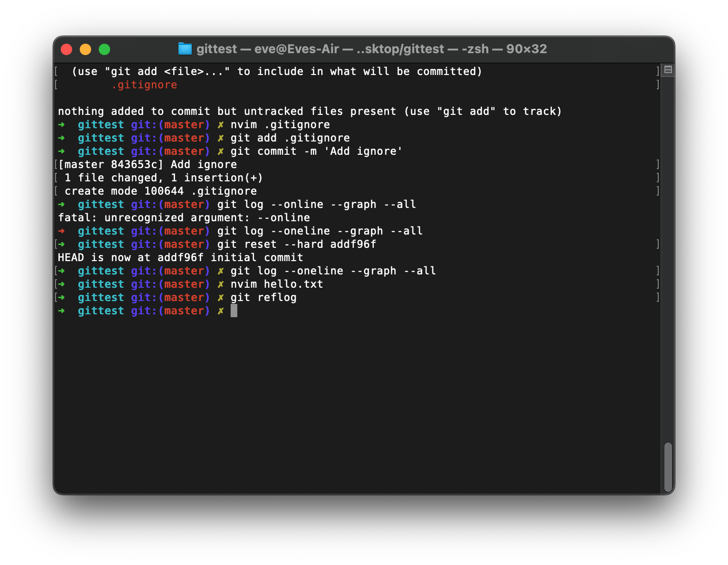Click the 'nvim hello.txt' command text

point(277,284)
